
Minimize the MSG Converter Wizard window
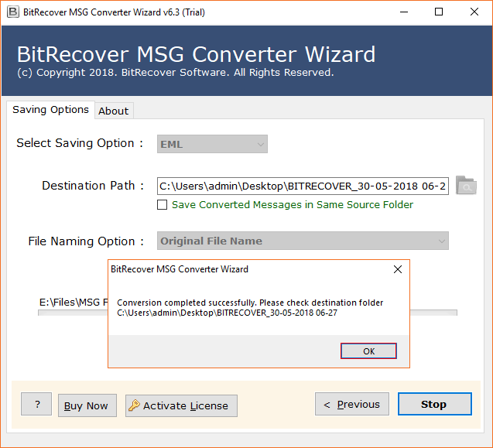click(x=404, y=12)
